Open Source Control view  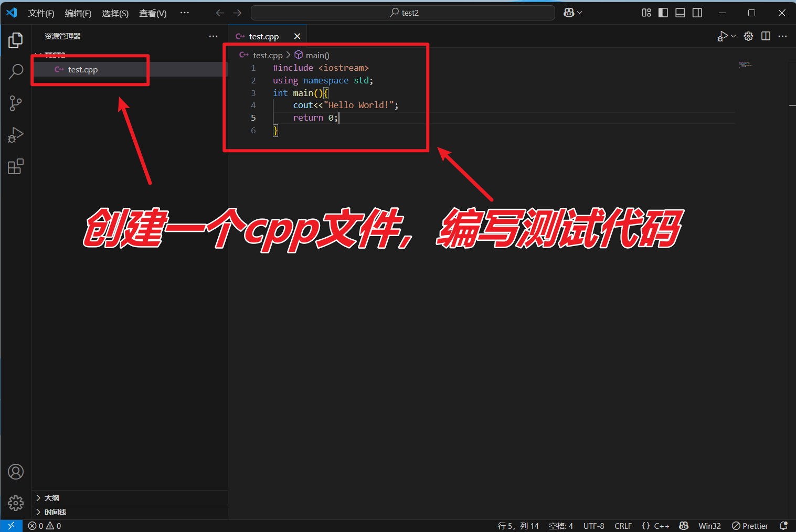click(16, 103)
